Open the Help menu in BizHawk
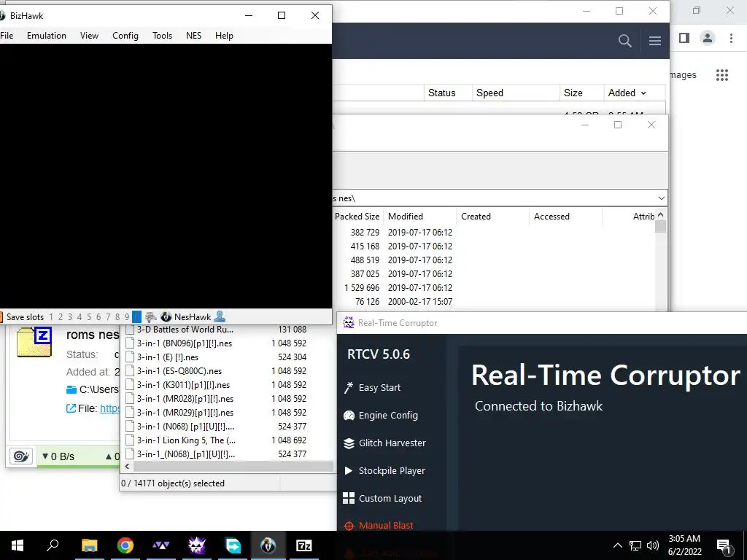Image resolution: width=747 pixels, height=560 pixels. point(224,36)
